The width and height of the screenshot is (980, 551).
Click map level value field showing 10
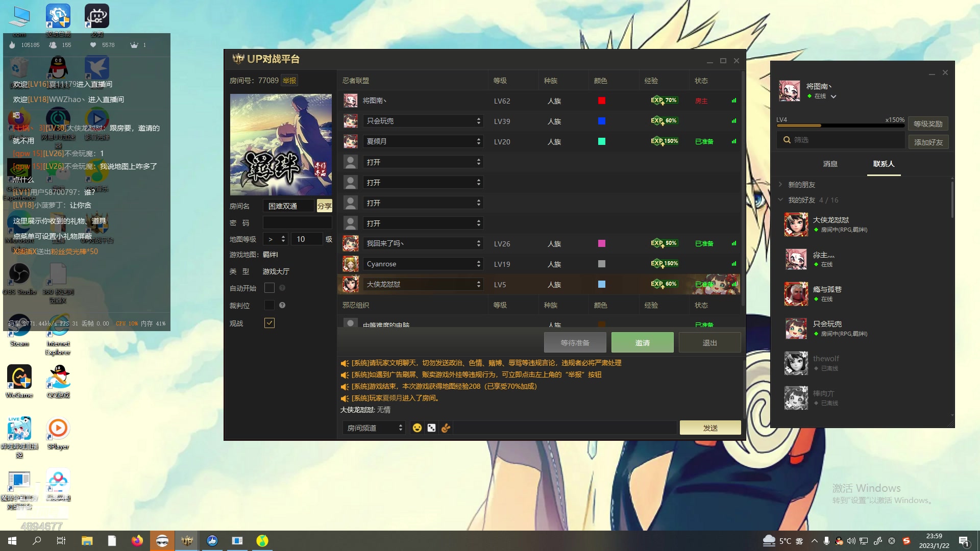[307, 239]
